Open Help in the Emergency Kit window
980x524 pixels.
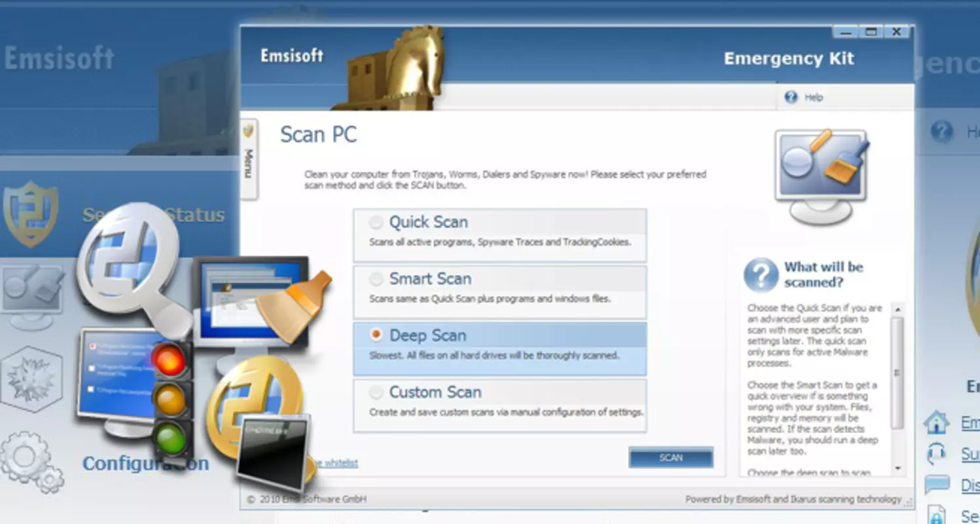tap(814, 98)
